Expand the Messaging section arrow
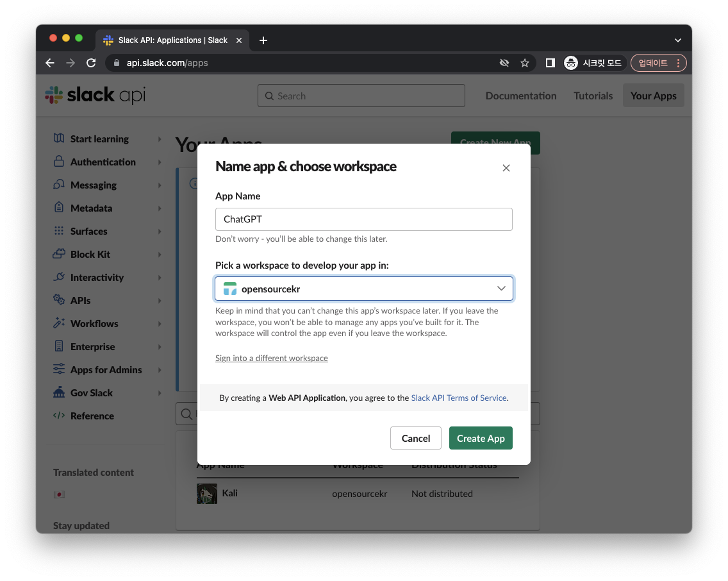 (159, 185)
